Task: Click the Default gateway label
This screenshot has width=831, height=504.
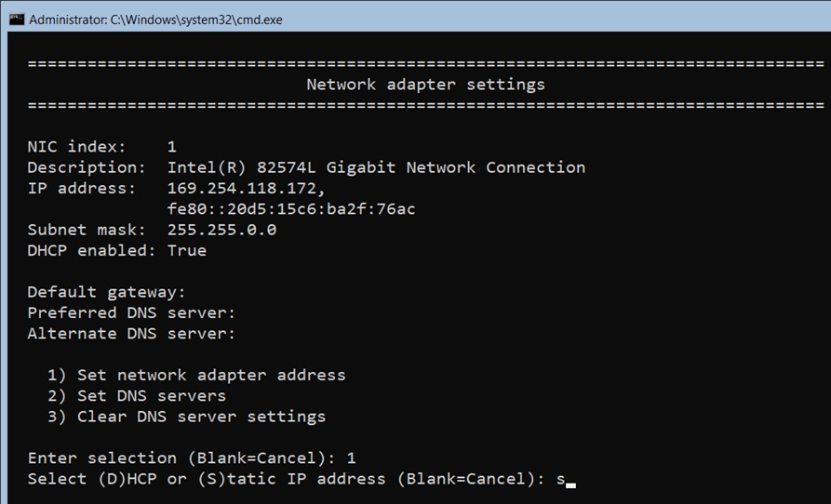Action: click(106, 292)
